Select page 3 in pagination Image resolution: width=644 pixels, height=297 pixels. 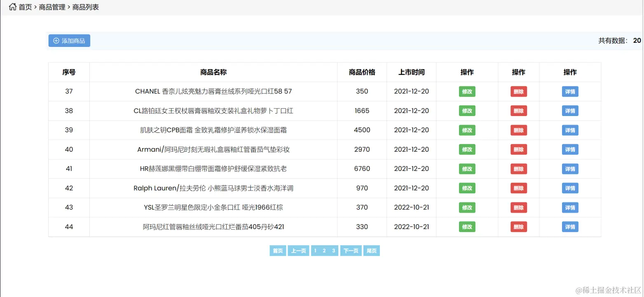(x=334, y=251)
